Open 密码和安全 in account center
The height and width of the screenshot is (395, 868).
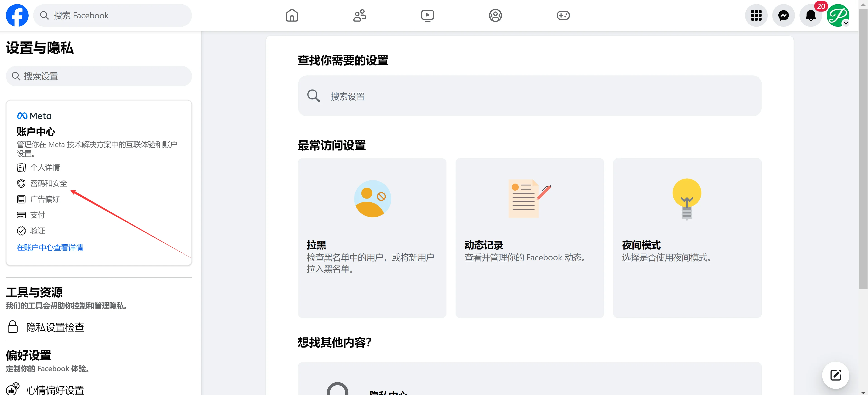[x=49, y=183]
